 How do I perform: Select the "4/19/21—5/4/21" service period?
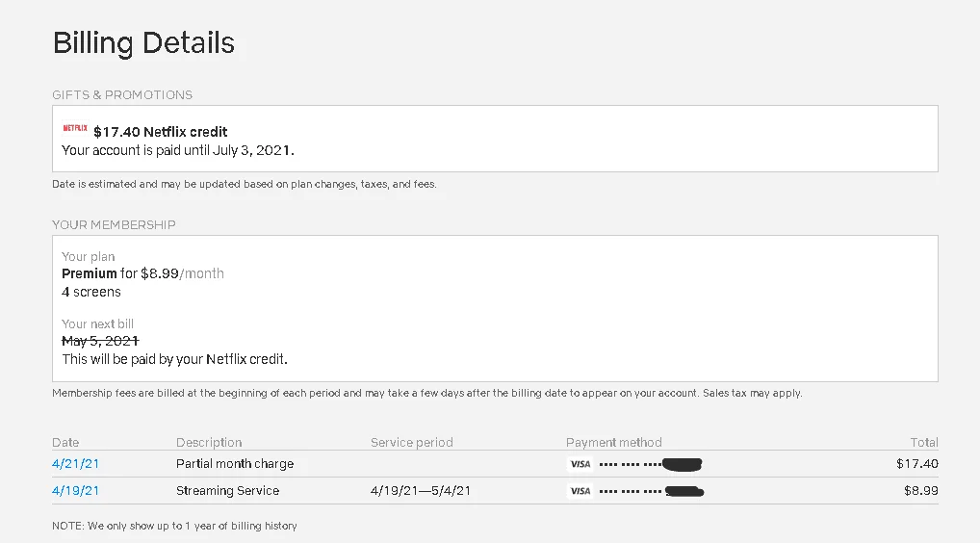click(421, 490)
